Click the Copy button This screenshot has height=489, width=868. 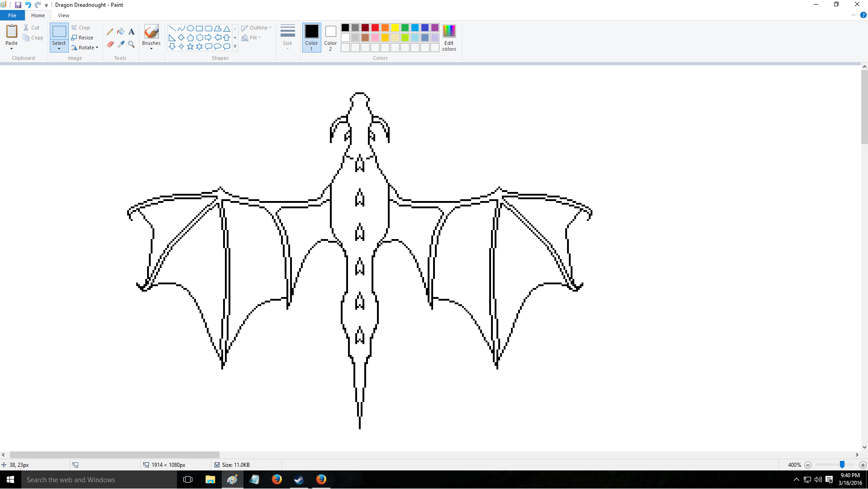(x=33, y=38)
